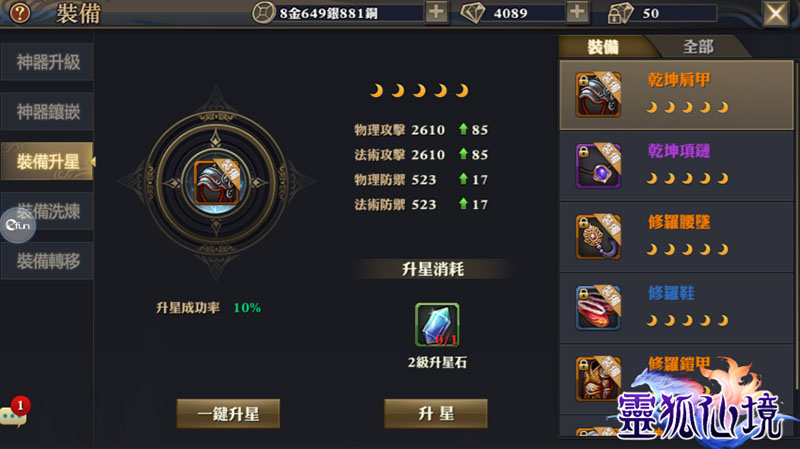Select 修羅鎧甲 armor in equipment list
The height and width of the screenshot is (449, 800).
(677, 379)
